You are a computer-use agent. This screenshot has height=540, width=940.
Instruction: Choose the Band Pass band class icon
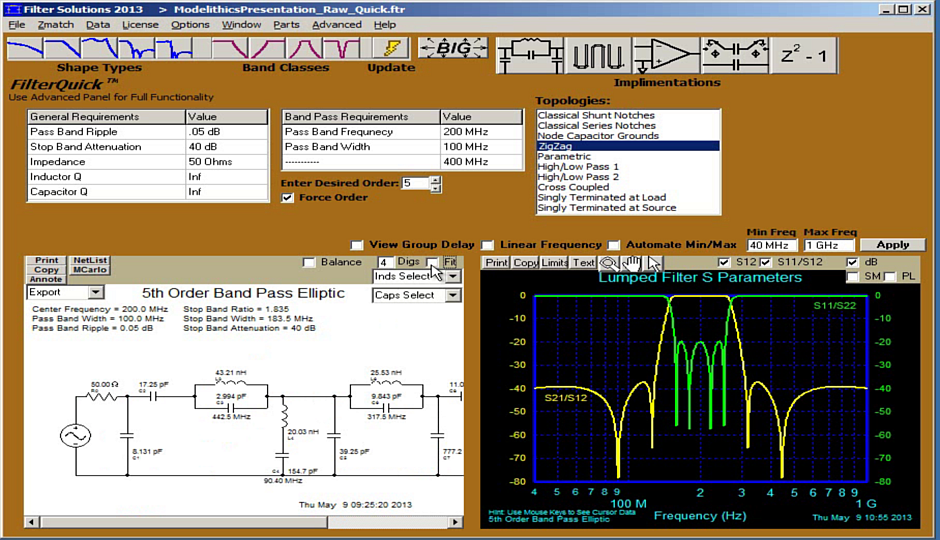(304, 48)
